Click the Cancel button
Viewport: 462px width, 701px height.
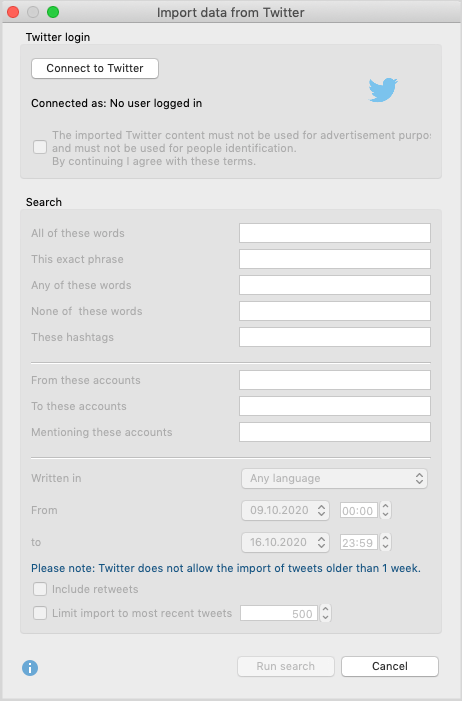click(x=390, y=666)
